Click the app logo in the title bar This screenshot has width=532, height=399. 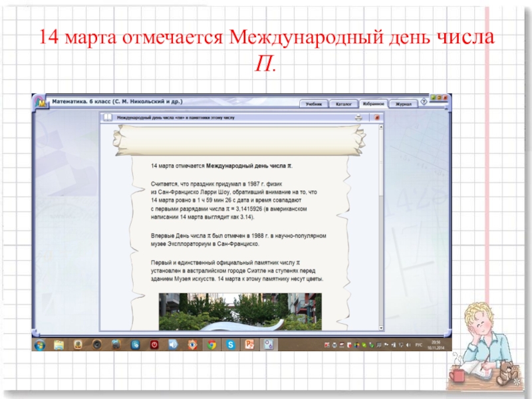point(41,102)
